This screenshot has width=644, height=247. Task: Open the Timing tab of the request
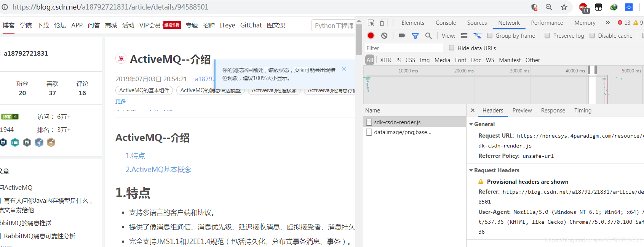[583, 111]
